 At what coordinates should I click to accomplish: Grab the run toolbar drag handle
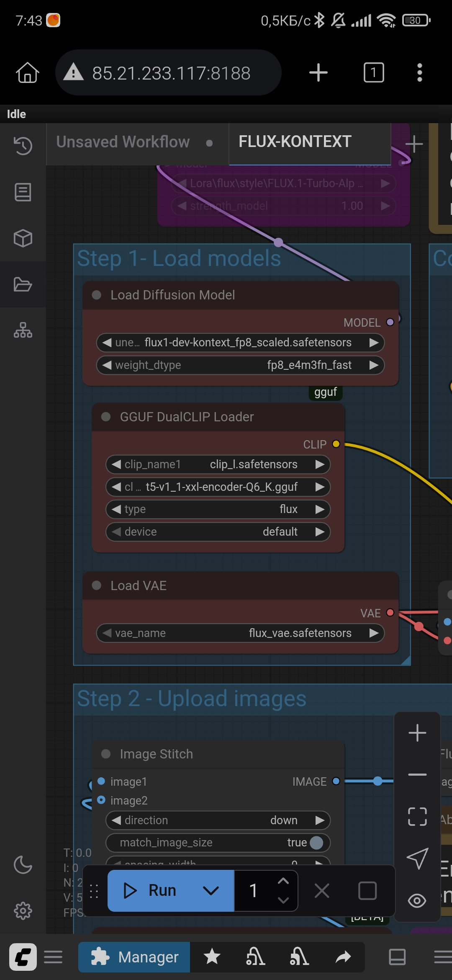click(x=94, y=891)
